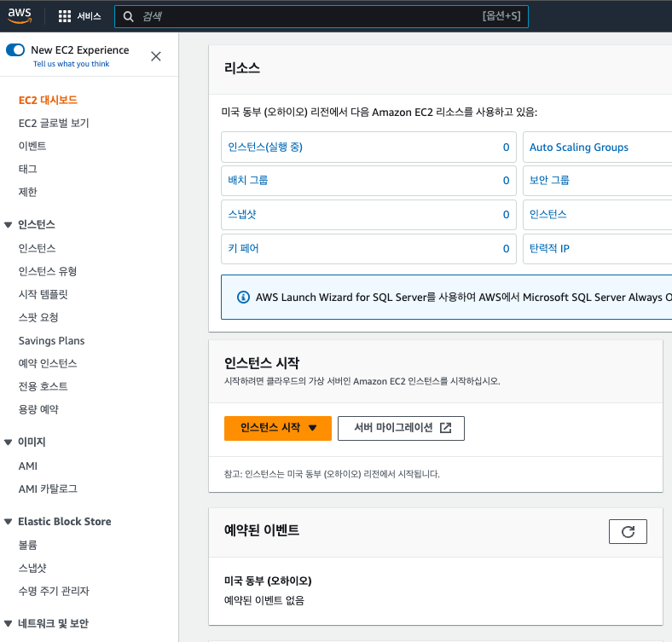672x642 pixels.
Task: Open 수명 주기 관리자 page
Action: pos(54,591)
